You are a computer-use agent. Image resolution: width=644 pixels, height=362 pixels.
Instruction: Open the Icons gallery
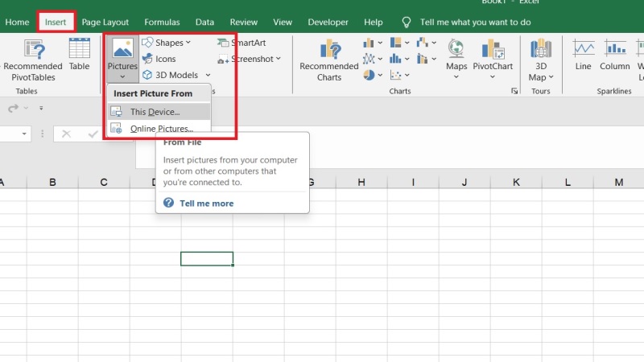(159, 59)
